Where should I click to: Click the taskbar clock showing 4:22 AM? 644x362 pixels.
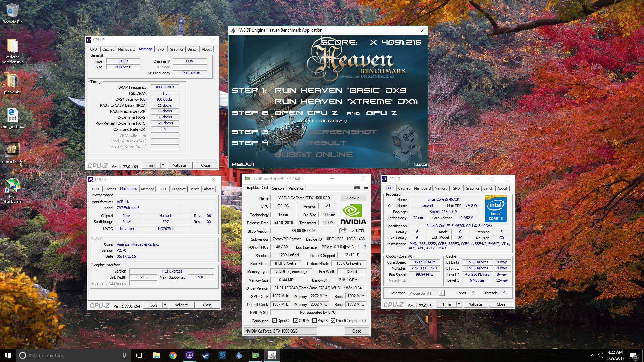pos(615,355)
